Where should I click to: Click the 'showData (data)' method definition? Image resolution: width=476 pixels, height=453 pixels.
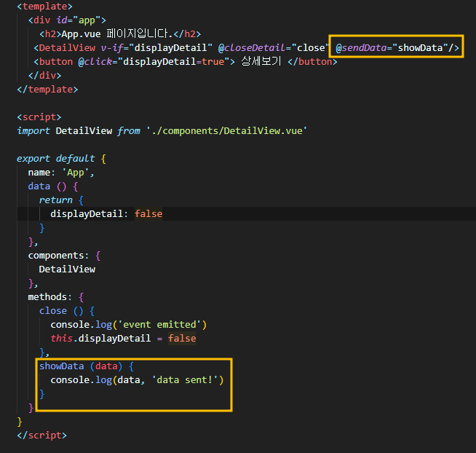81,366
